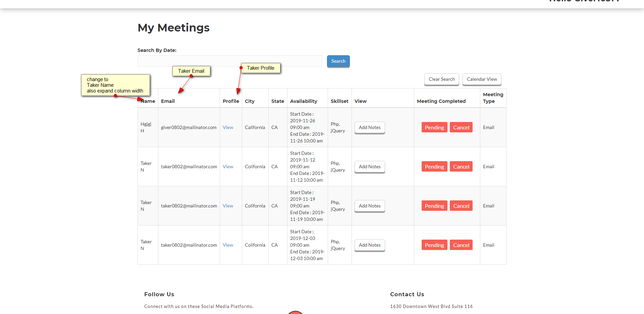Viewport: 644px width, 314px height.
Task: Add Notes for the 2019-11-19 meeting
Action: pyautogui.click(x=370, y=206)
